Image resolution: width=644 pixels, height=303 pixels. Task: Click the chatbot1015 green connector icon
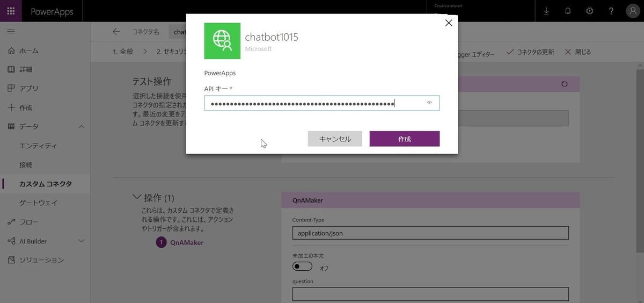(x=222, y=41)
